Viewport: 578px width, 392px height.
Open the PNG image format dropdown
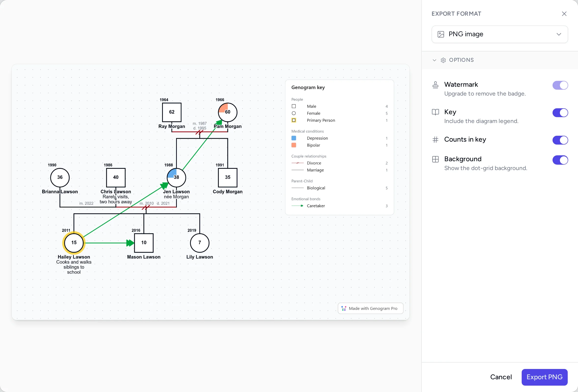(500, 34)
